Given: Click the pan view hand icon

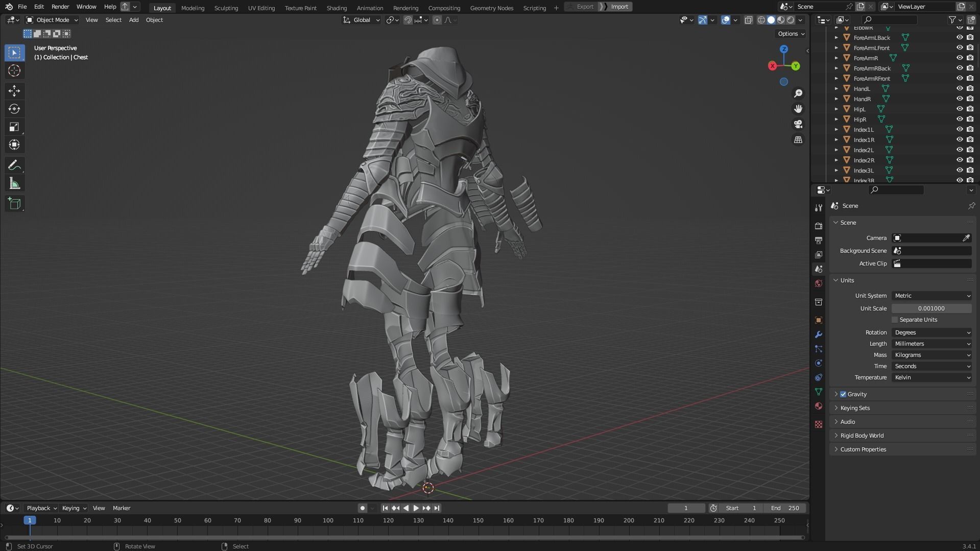Looking at the screenshot, I should pos(798,109).
